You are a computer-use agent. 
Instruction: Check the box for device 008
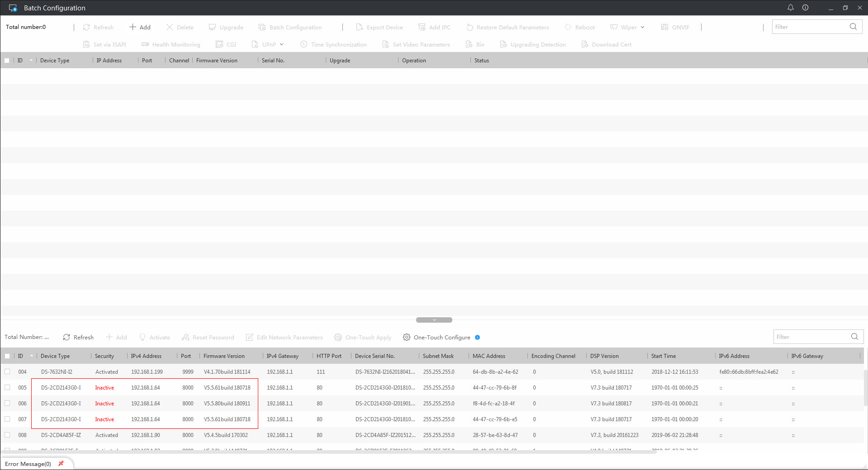point(7,435)
